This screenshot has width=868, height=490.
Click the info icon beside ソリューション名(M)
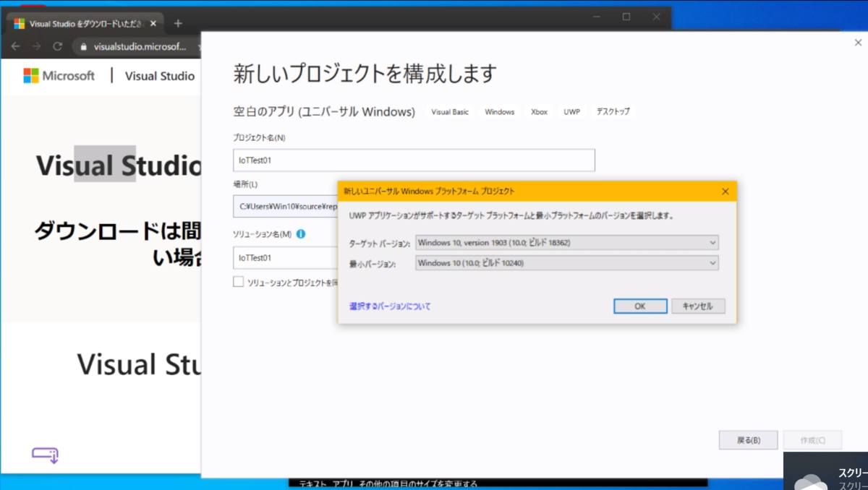tap(302, 233)
